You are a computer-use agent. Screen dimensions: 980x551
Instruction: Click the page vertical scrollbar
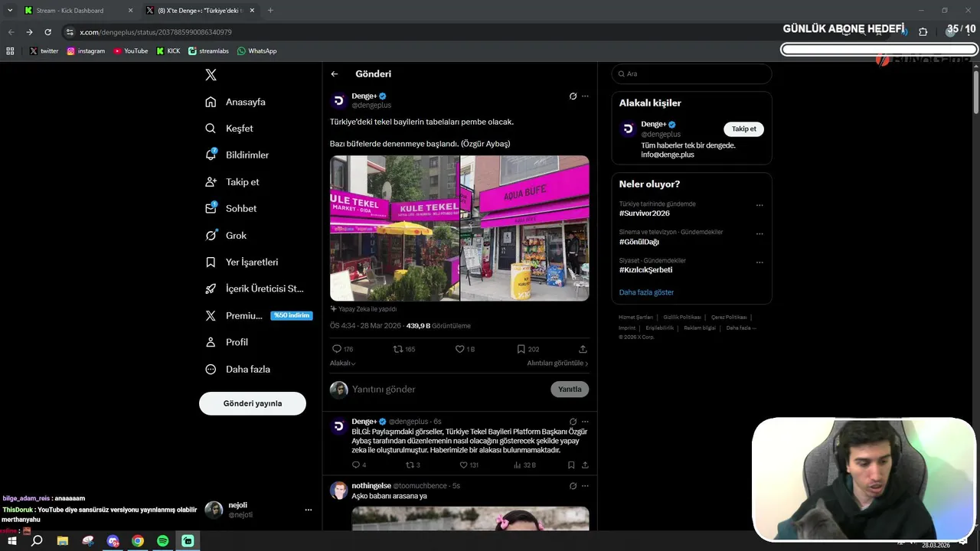(x=975, y=92)
